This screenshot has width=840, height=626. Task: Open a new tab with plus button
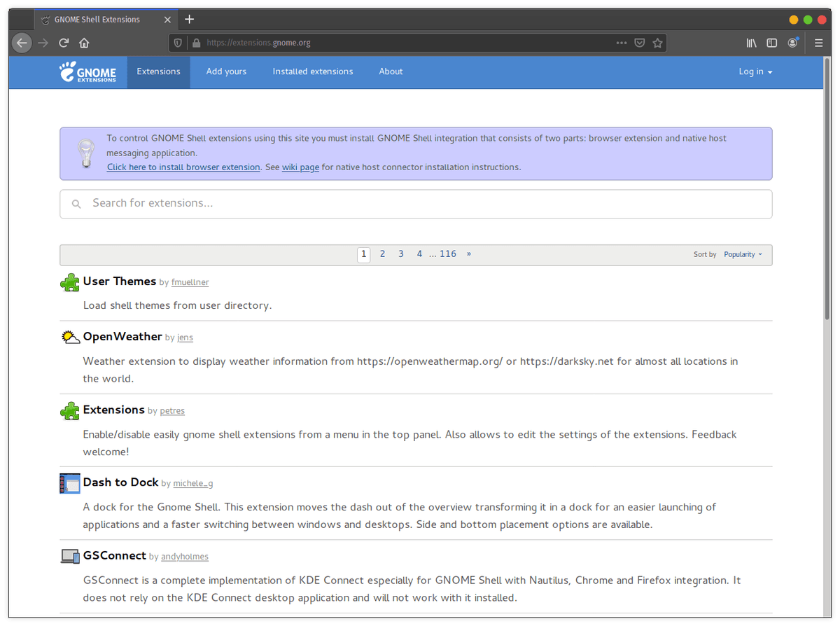pyautogui.click(x=189, y=20)
